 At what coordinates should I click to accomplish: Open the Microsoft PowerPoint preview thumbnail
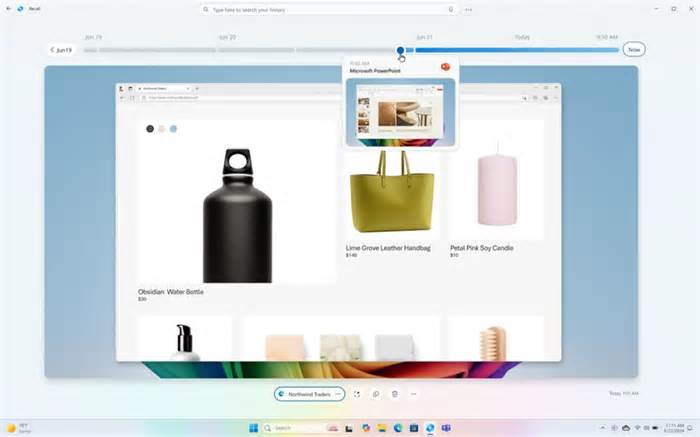tap(400, 112)
